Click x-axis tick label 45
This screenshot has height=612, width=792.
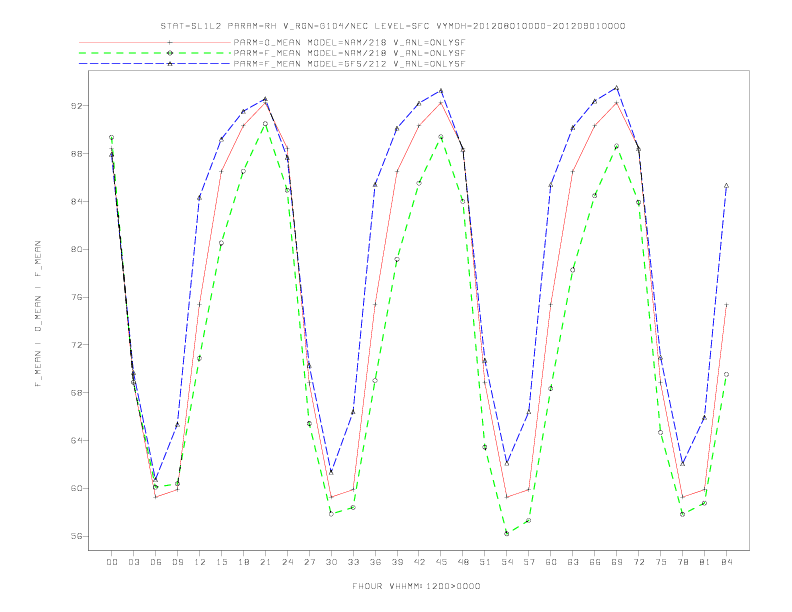pyautogui.click(x=441, y=562)
